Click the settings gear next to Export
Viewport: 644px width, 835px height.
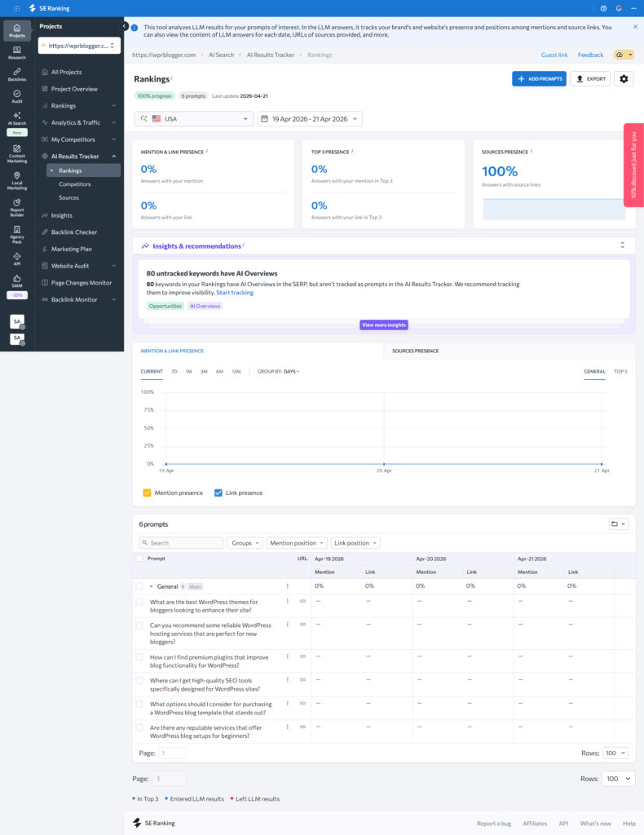click(x=624, y=78)
